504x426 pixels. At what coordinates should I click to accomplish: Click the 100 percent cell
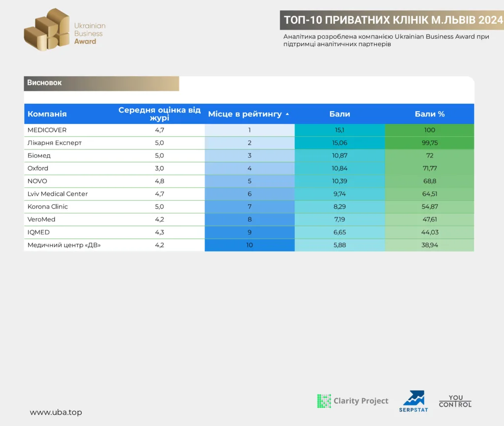[x=430, y=130]
